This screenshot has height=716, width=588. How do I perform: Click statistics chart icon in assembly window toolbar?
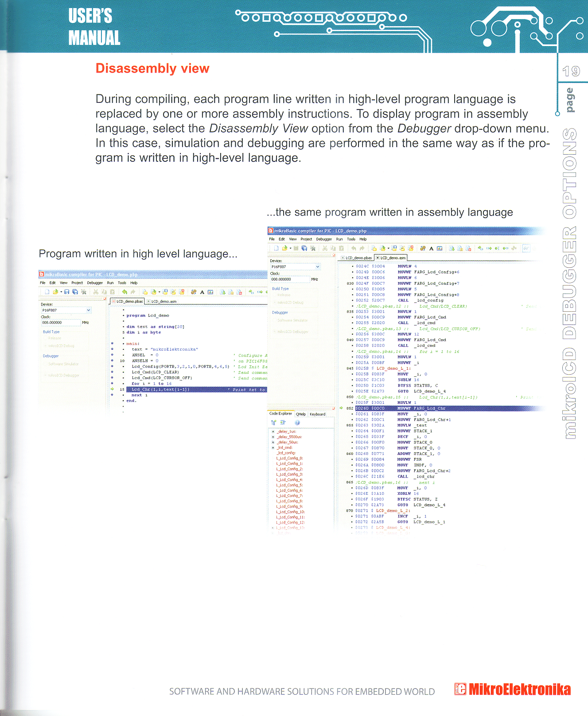tap(440, 248)
